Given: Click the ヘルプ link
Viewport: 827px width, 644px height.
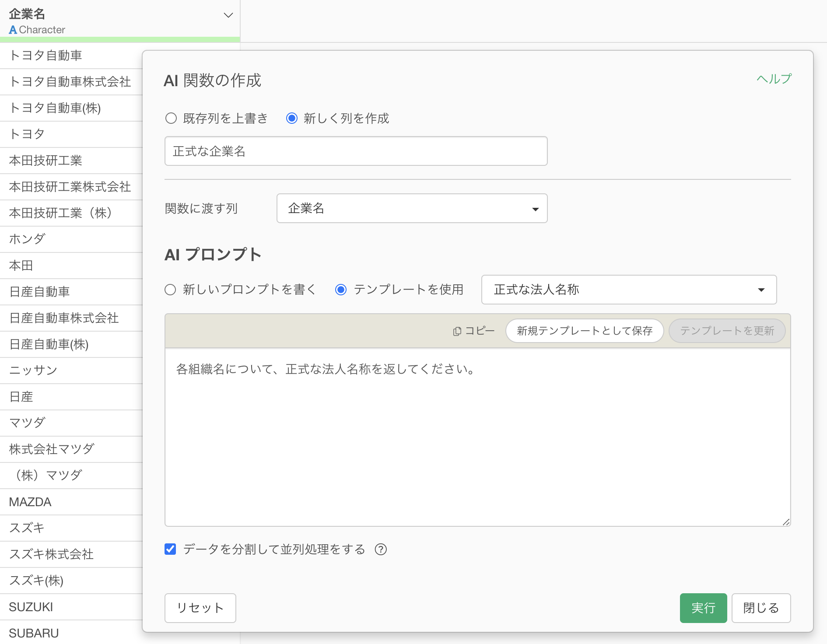Looking at the screenshot, I should point(774,79).
